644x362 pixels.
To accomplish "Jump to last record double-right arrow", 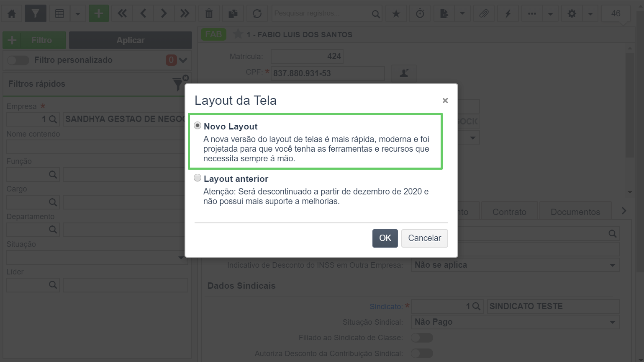I will click(185, 13).
